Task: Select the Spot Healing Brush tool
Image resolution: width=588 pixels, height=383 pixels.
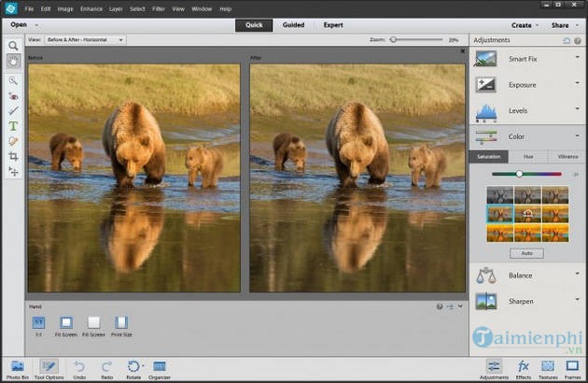Action: pos(13,142)
